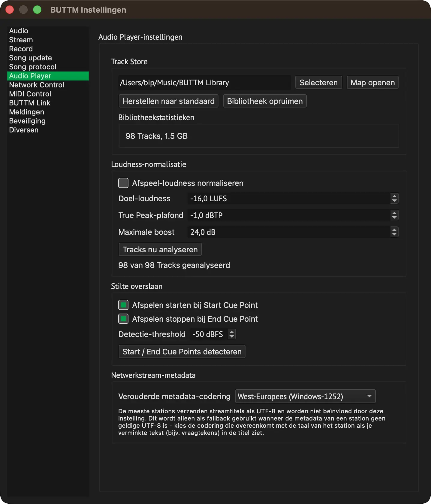Go to the Stream settings page

click(x=48, y=40)
